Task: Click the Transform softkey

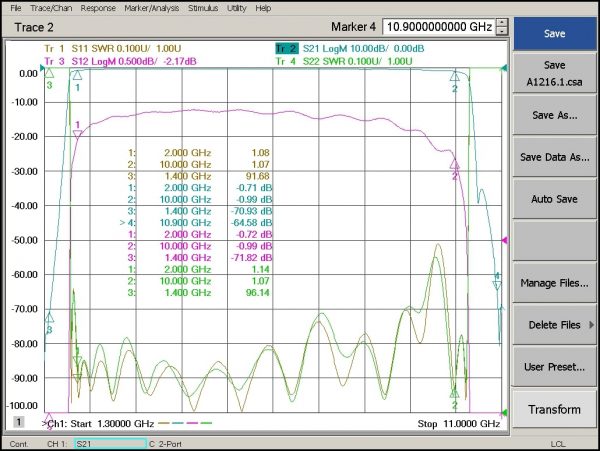Action: (x=554, y=409)
